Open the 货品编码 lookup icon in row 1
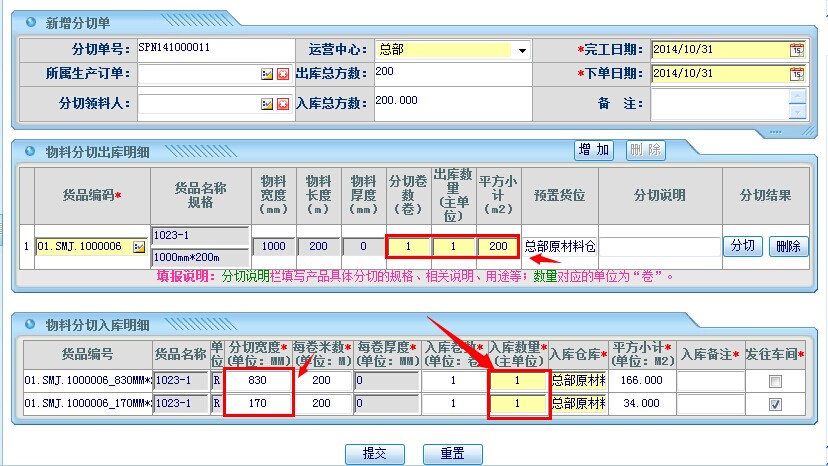Viewport: 828px width, 466px height. [x=139, y=246]
